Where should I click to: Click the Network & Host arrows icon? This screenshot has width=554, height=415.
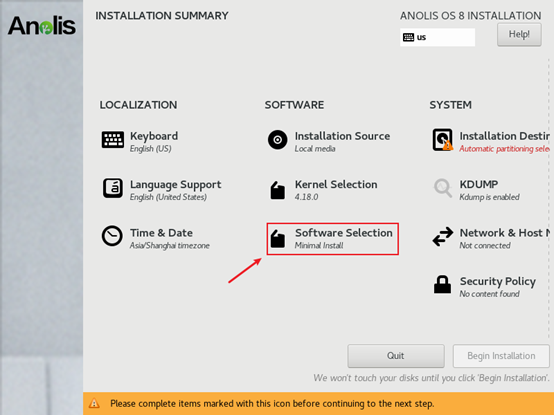click(x=443, y=236)
